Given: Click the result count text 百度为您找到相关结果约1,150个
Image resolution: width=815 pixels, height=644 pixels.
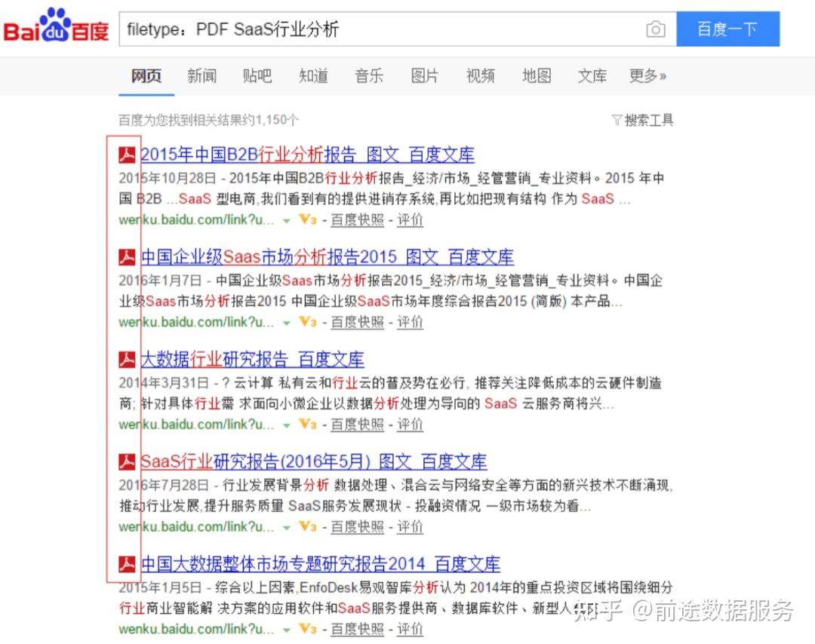Looking at the screenshot, I should (208, 121).
